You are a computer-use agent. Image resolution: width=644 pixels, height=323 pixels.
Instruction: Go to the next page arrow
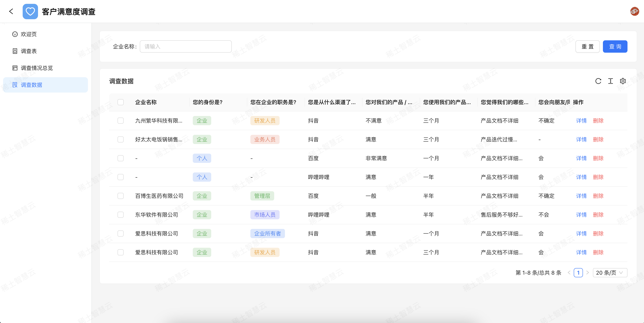[588, 272]
